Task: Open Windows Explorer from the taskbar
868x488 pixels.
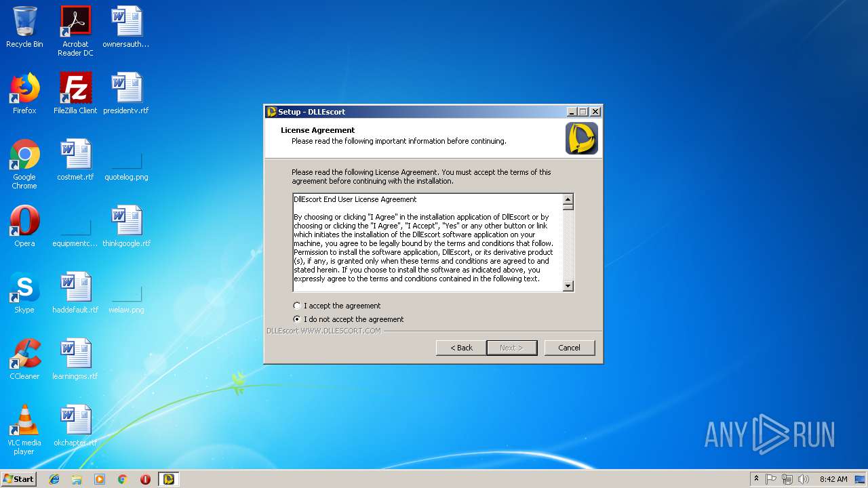Action: click(77, 479)
